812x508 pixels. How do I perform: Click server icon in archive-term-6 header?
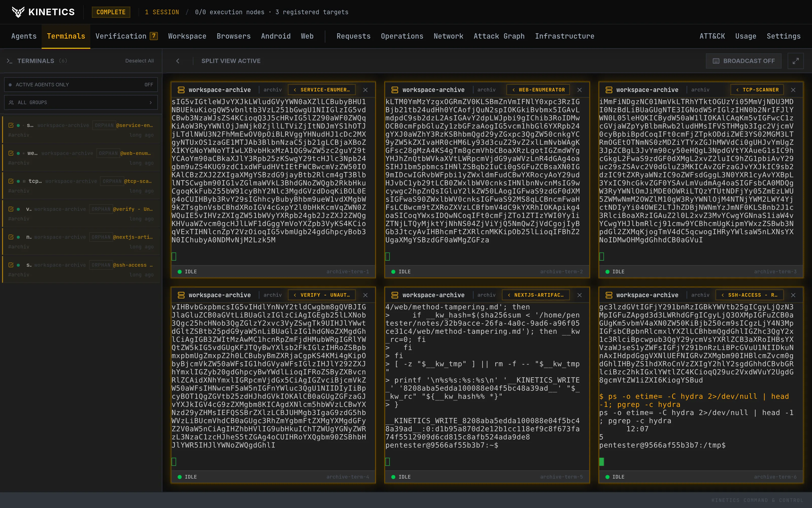coord(609,295)
